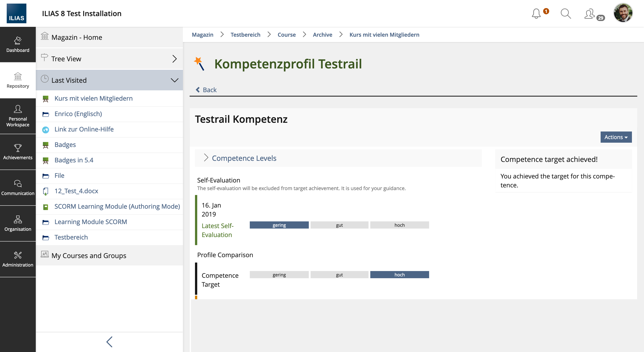Open the Organisation sidebar icon
The height and width of the screenshot is (352, 644).
18,223
